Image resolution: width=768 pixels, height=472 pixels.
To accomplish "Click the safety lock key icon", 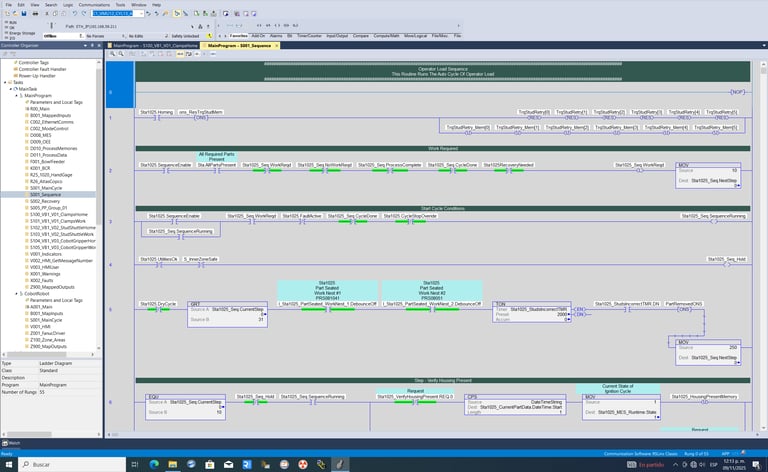I will click(x=209, y=36).
